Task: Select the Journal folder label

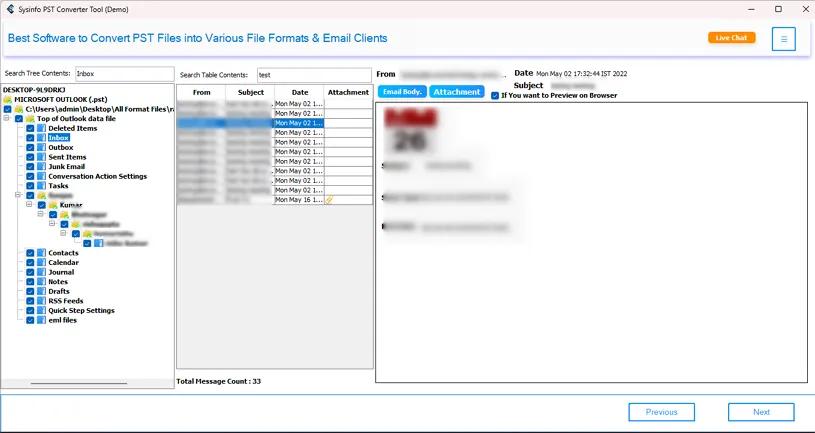Action: (x=61, y=272)
